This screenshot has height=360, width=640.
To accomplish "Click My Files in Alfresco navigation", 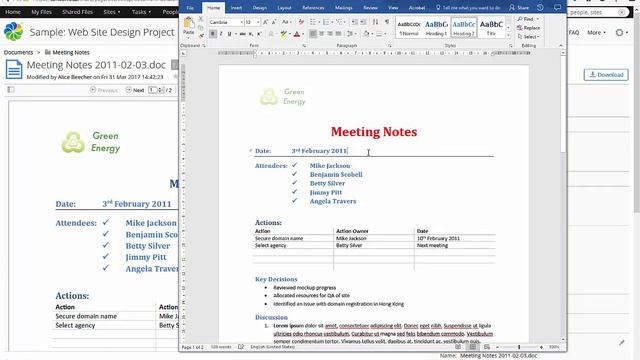I will pyautogui.click(x=41, y=12).
